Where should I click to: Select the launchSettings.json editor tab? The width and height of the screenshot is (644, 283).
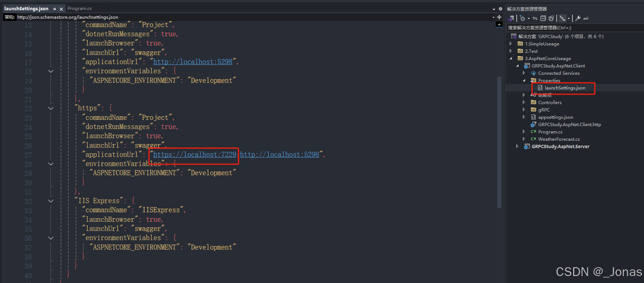(x=26, y=8)
